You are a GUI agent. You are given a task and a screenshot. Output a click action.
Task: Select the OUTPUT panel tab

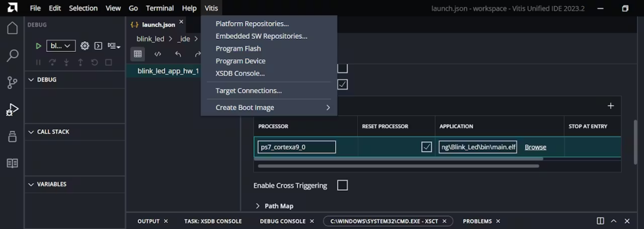(148, 221)
